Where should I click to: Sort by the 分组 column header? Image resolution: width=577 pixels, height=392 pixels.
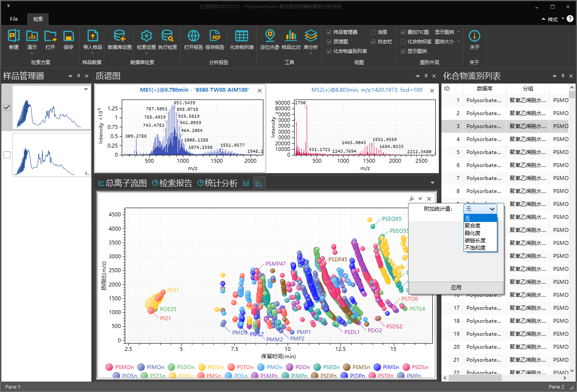[x=528, y=88]
